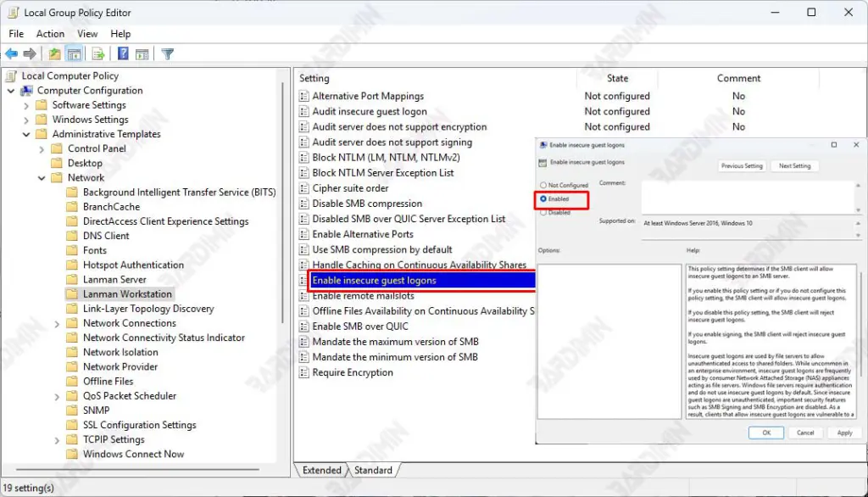The image size is (868, 497).
Task: Click the OK button in dialog
Action: (766, 433)
